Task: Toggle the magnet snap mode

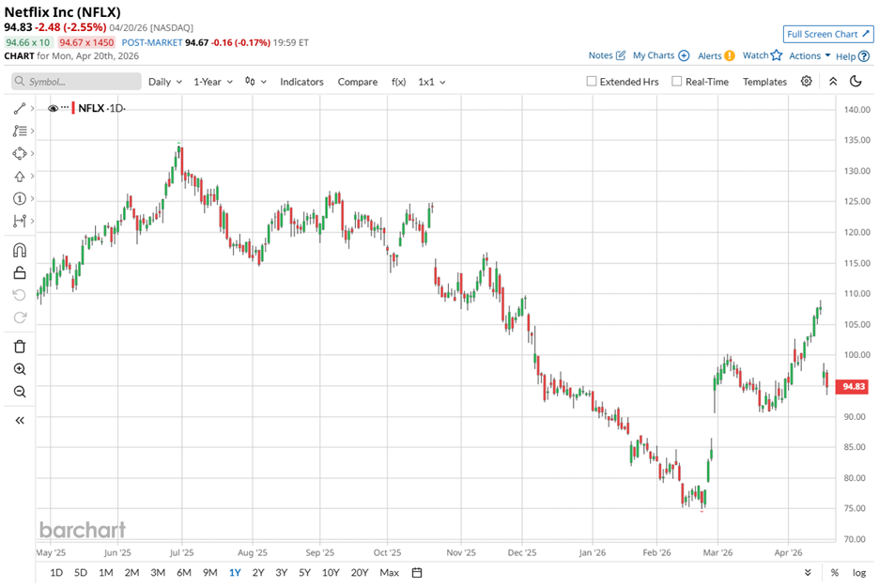Action: tap(20, 250)
